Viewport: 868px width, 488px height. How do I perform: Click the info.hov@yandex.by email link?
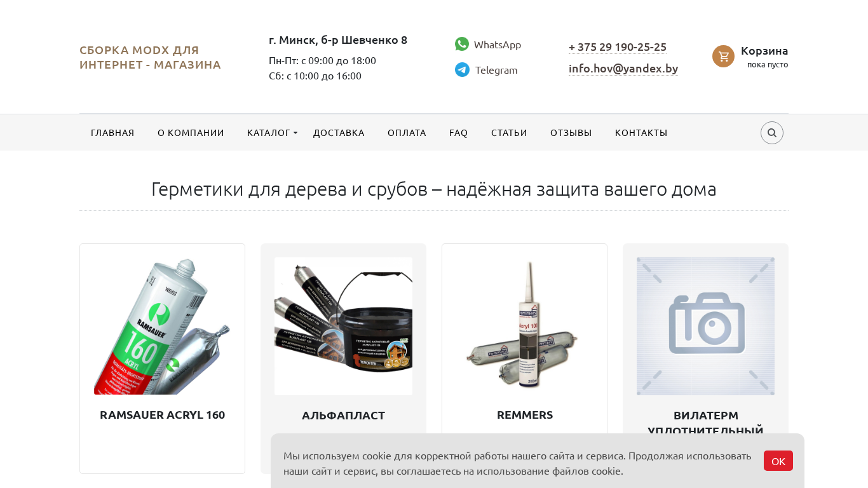point(623,69)
